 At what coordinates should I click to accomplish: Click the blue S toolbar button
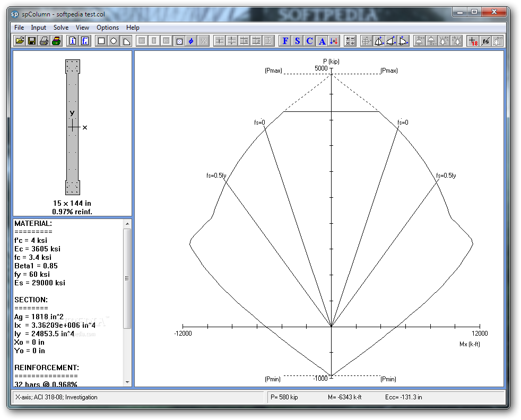[x=298, y=41]
